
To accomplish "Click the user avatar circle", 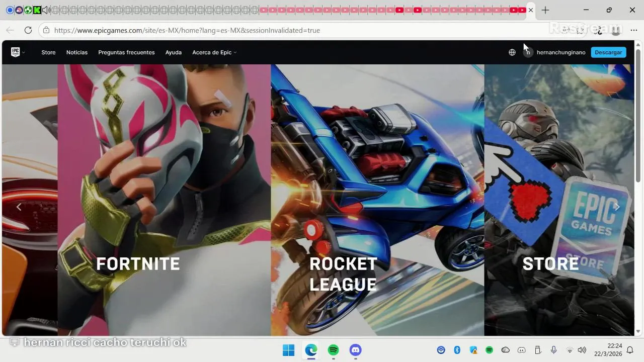I will tap(528, 52).
